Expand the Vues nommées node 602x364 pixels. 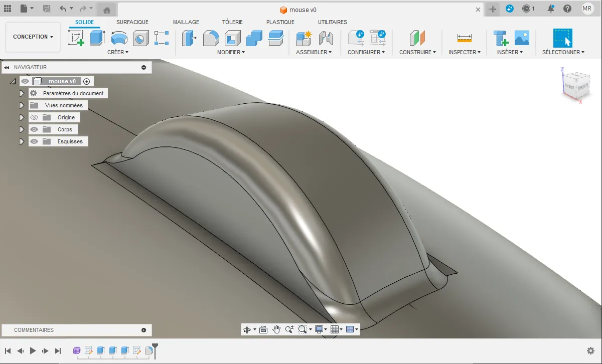[22, 105]
